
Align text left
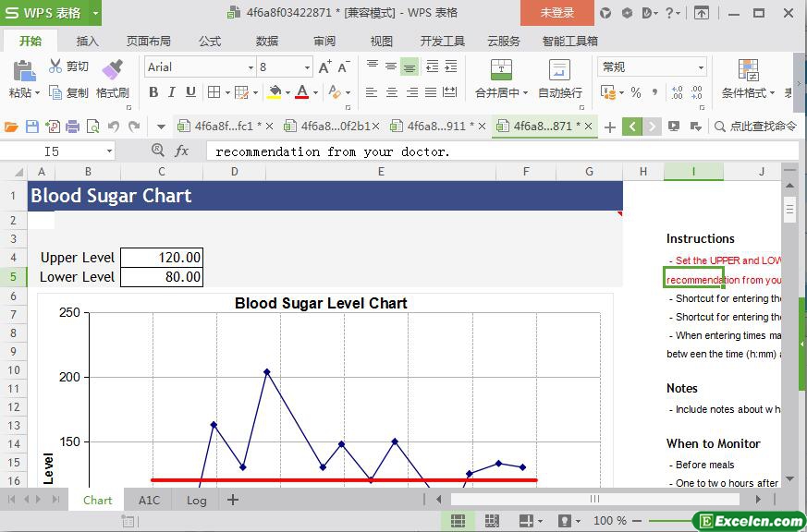tap(371, 92)
